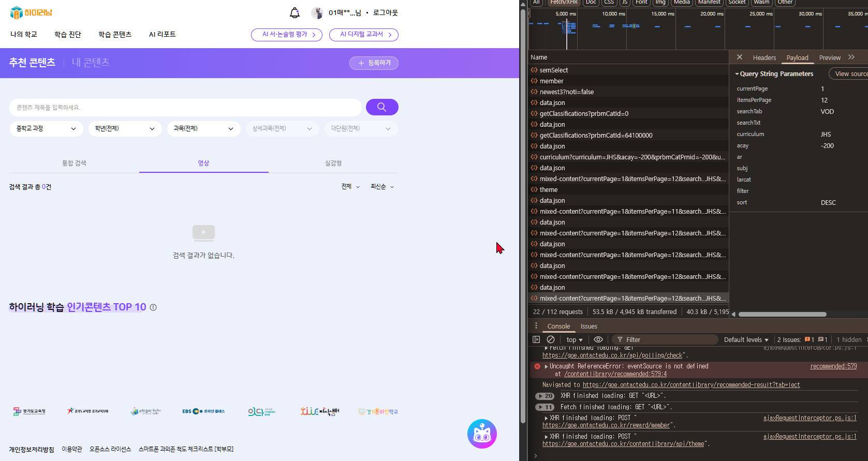Click the notification bell icon
Screen dimensions: 868x461
tap(295, 13)
